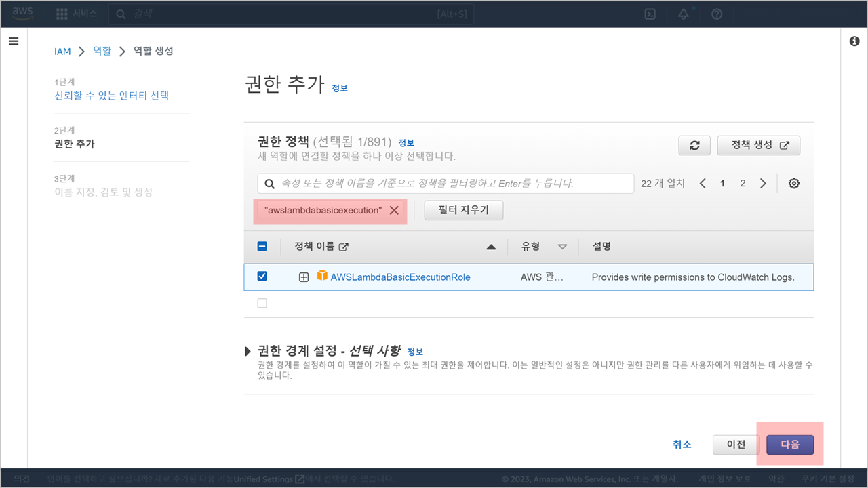Click the 검색 search field in top bar

tap(292, 14)
